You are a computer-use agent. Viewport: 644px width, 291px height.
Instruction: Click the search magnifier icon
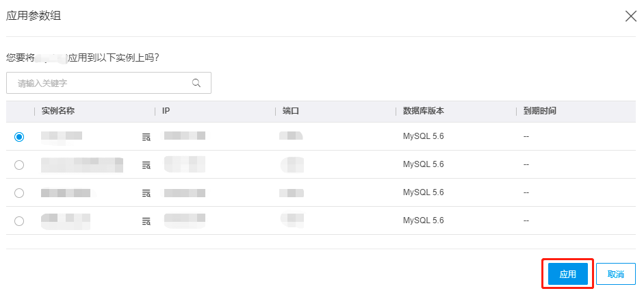coord(196,84)
